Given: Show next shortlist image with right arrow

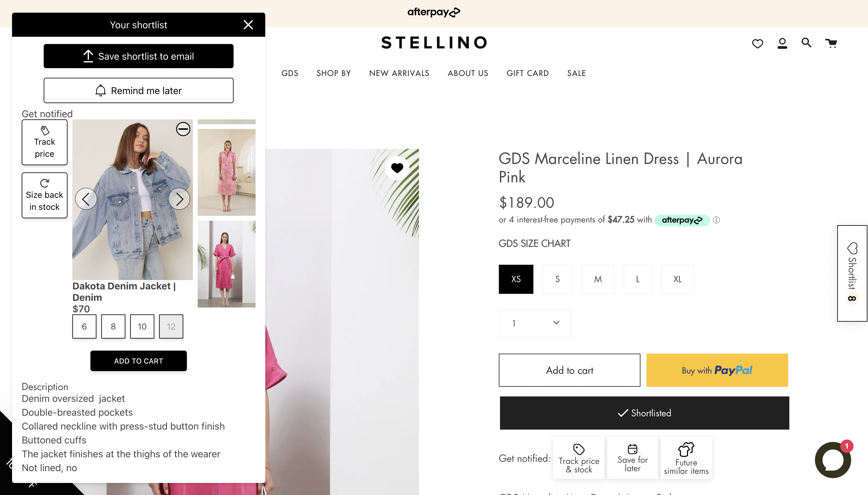Looking at the screenshot, I should [179, 199].
